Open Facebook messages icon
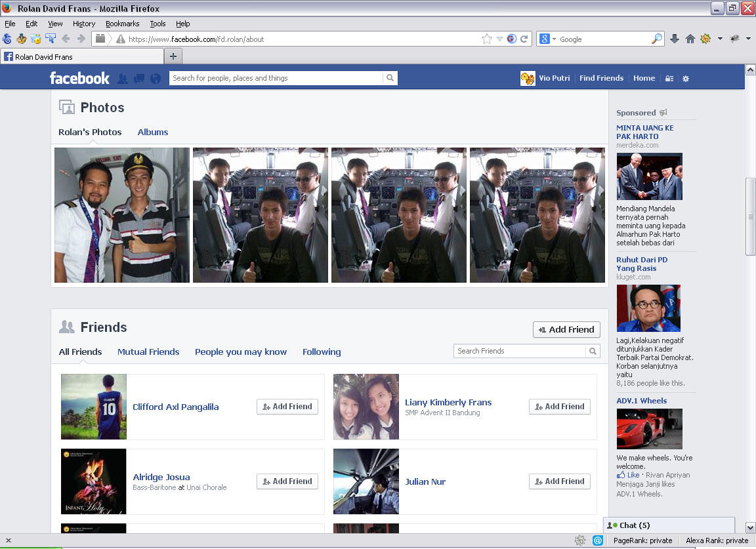This screenshot has height=549, width=756. coord(139,79)
